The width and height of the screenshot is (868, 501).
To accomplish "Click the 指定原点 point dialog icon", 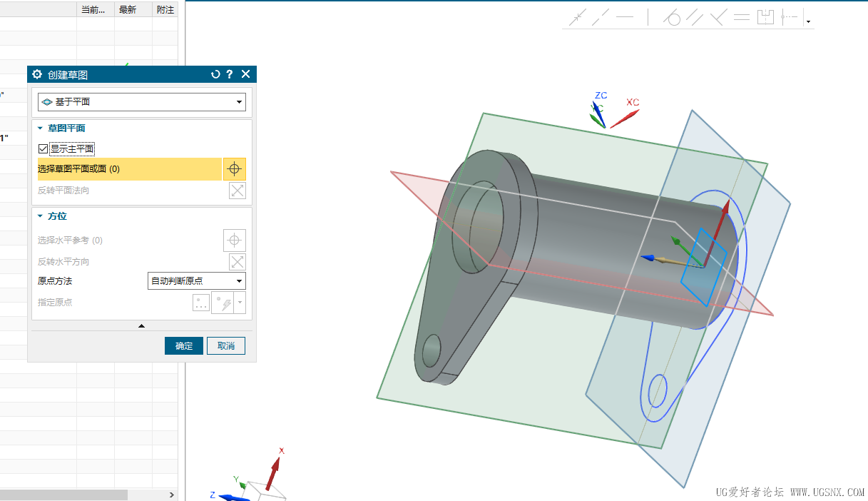I will point(201,303).
